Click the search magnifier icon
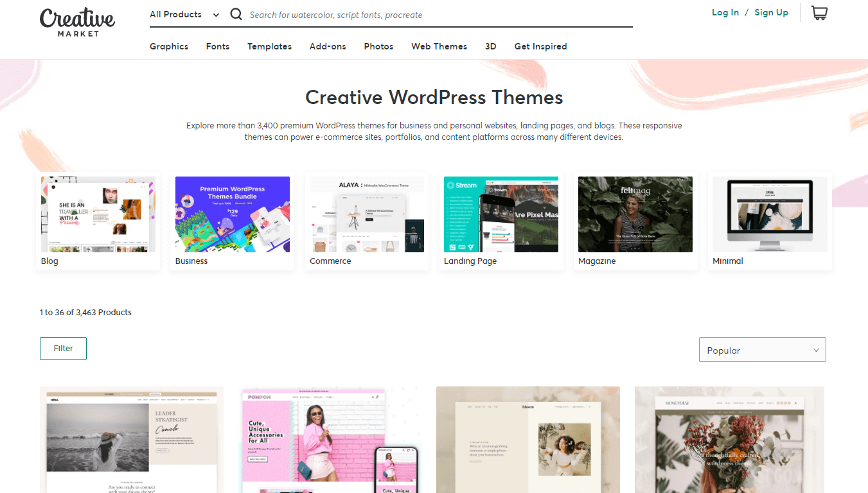 236,13
